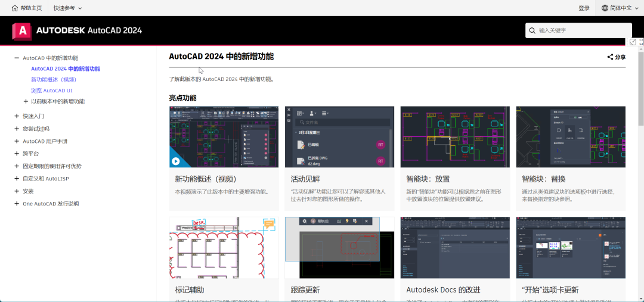Viewport: 644px width, 302px height.
Task: Select AutoCAD 2024 中的新增功能 in sidebar
Action: tap(66, 69)
